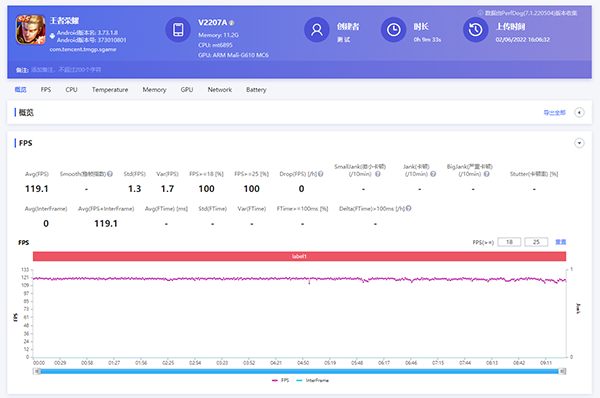Click the notes input field in header
Image resolution: width=600 pixels, height=398 pixels.
[x=66, y=70]
